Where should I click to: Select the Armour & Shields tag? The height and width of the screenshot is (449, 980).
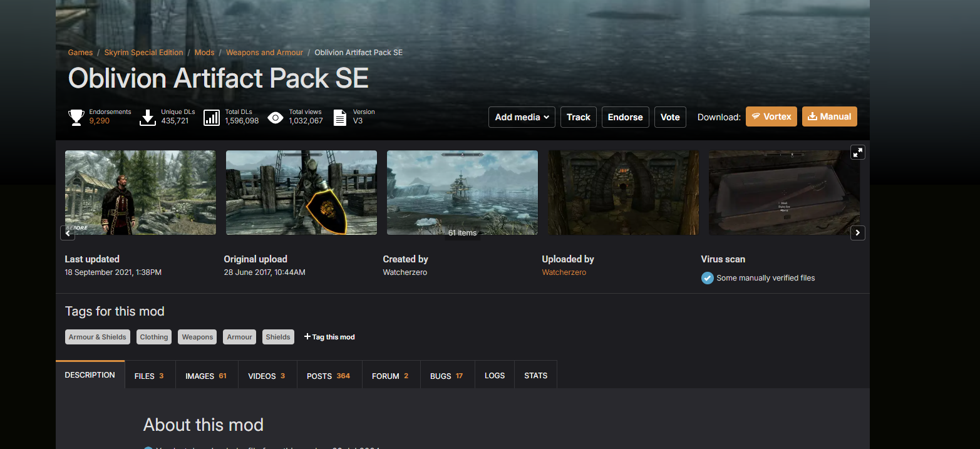pyautogui.click(x=98, y=337)
